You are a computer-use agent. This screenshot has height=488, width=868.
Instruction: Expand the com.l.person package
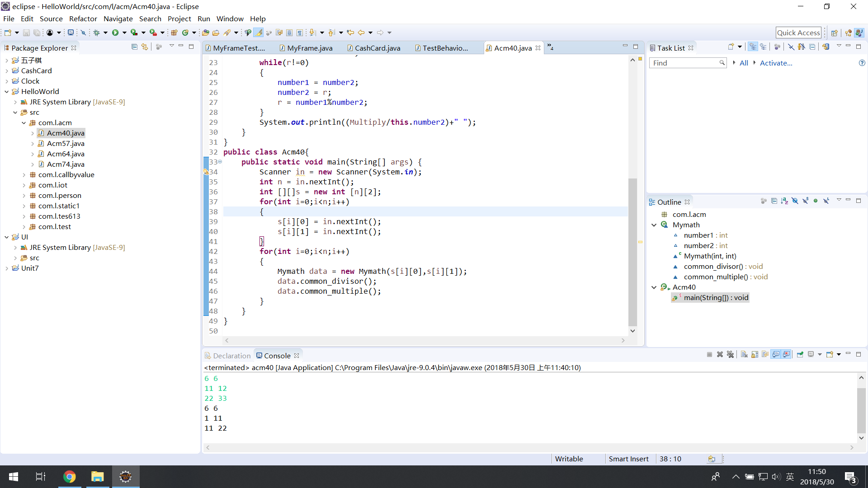point(24,196)
